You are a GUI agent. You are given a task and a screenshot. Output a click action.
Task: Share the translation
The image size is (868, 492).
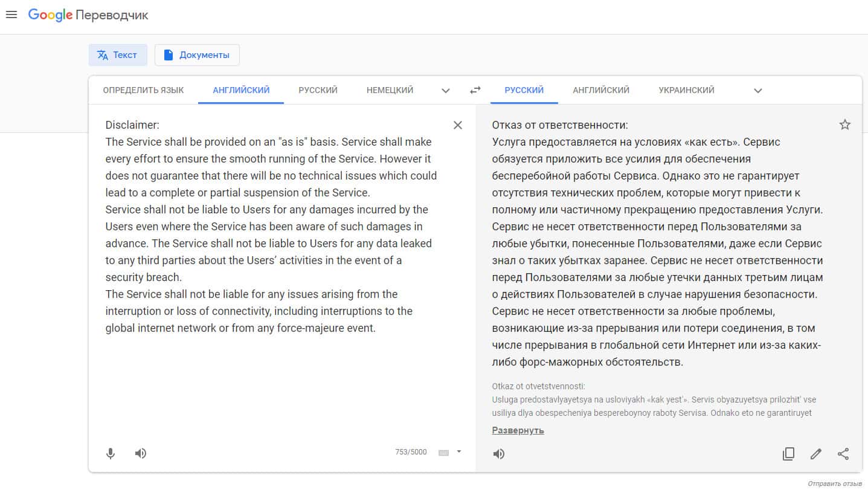[843, 454]
